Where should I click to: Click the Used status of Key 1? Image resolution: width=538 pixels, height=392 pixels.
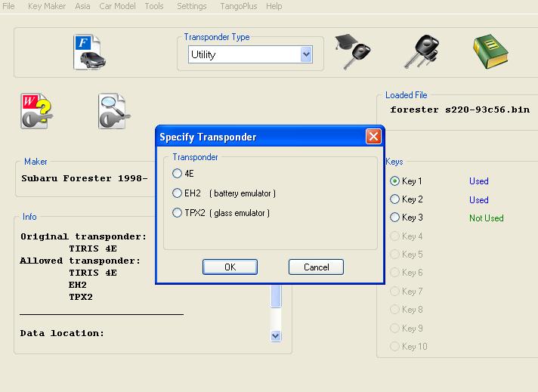(x=478, y=181)
